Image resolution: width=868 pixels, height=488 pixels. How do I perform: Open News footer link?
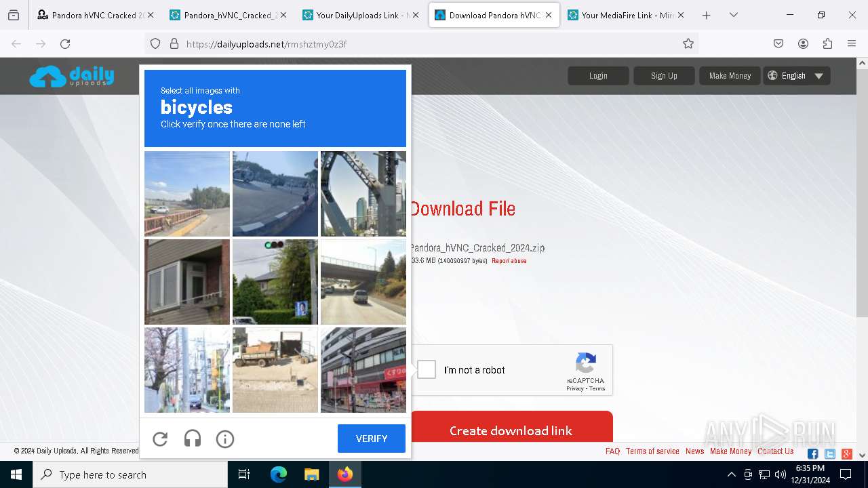[x=694, y=451]
